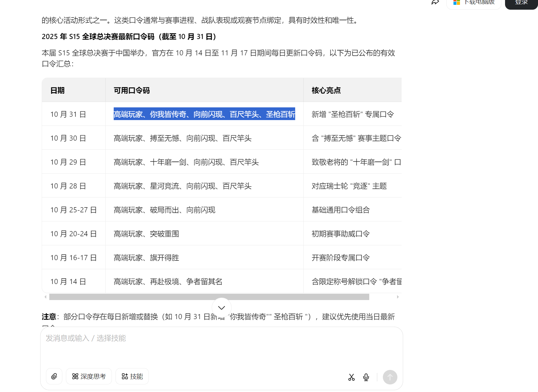
Task: Click the 深度思考 atom icon
Action: (75, 376)
